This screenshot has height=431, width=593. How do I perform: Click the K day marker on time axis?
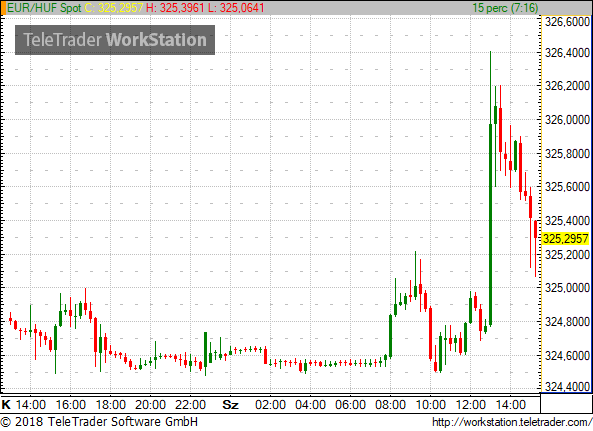[x=6, y=405]
